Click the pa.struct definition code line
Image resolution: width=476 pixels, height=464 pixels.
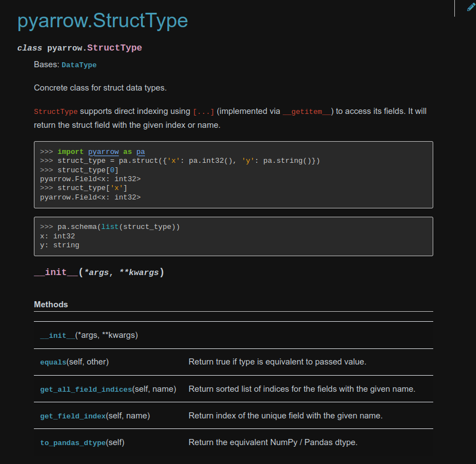180,161
